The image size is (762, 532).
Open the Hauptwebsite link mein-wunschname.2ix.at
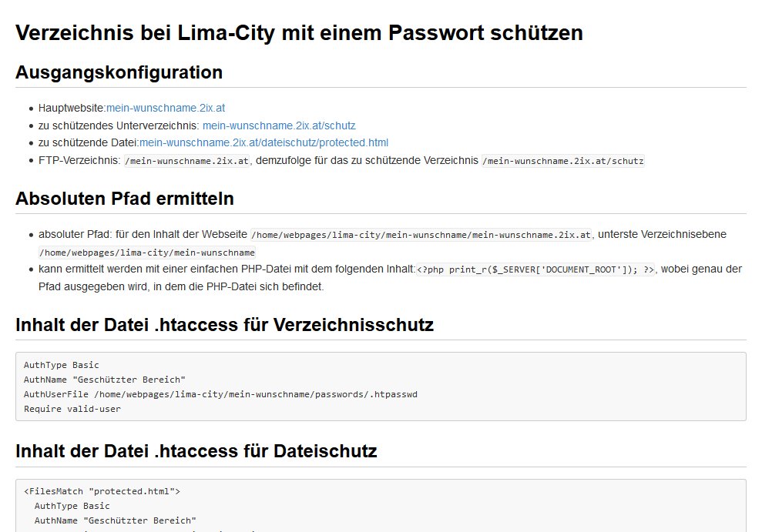[x=166, y=108]
